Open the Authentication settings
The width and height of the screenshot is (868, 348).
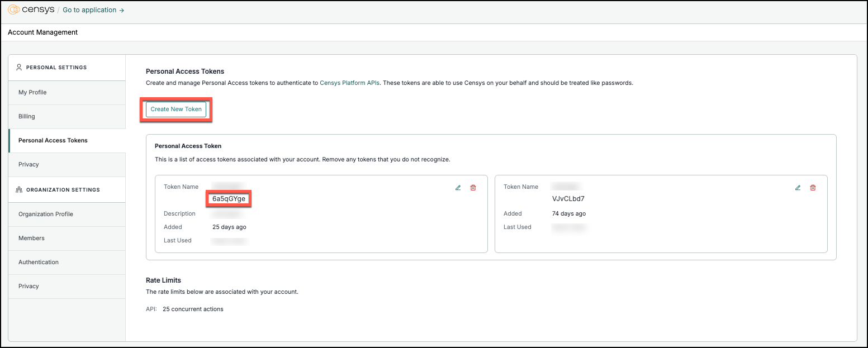[x=67, y=262]
